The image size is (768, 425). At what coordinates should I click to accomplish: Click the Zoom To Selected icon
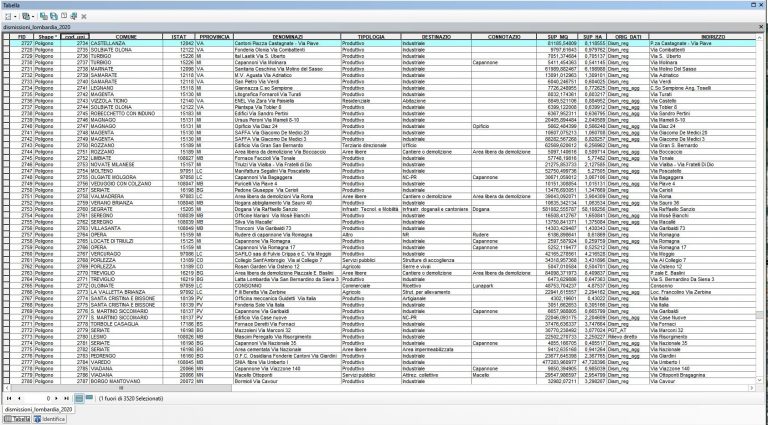click(x=73, y=16)
